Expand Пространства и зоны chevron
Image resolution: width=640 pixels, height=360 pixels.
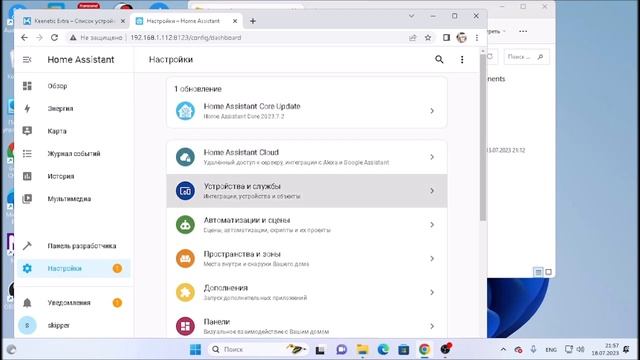432,258
